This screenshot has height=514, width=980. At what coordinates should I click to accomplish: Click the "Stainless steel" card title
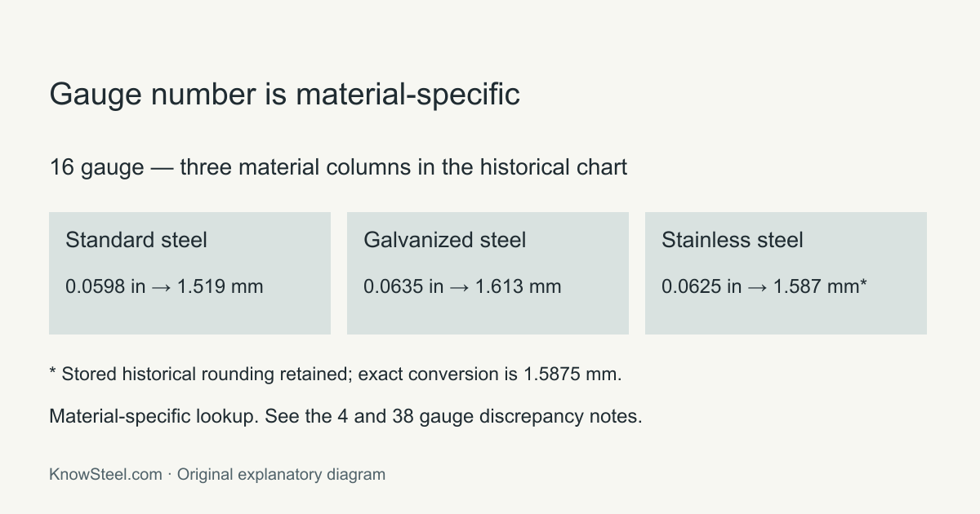[733, 240]
